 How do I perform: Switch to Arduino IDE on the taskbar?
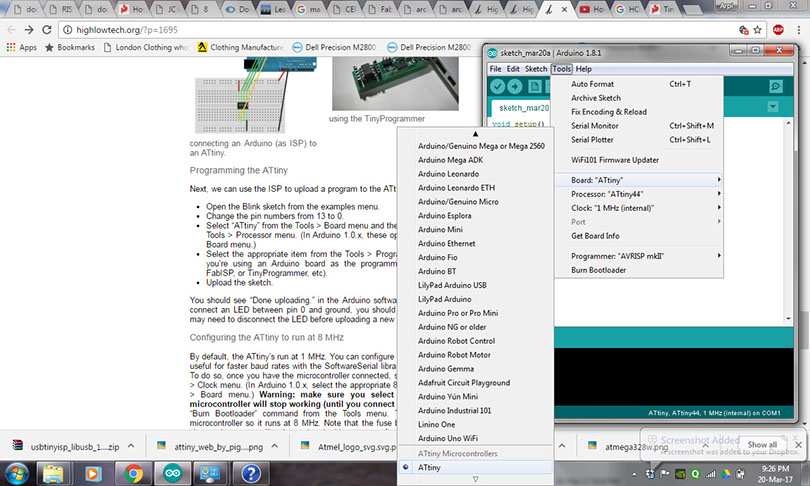(173, 474)
